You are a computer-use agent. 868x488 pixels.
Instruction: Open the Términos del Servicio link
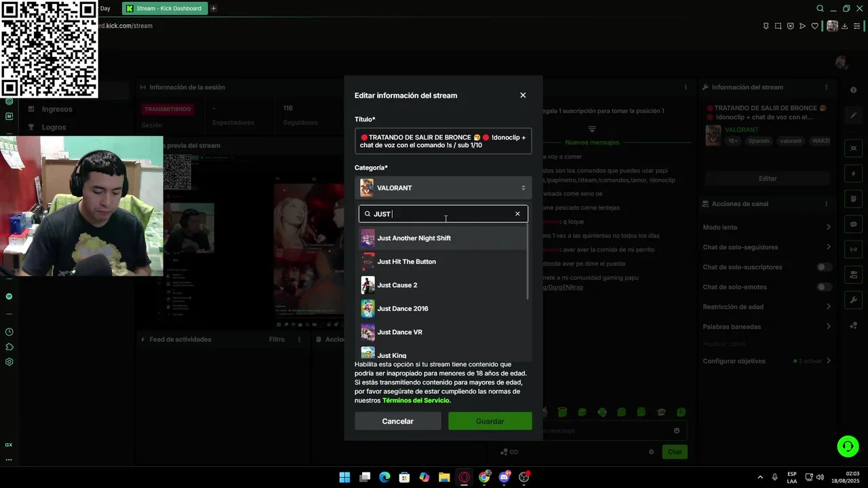click(x=416, y=401)
